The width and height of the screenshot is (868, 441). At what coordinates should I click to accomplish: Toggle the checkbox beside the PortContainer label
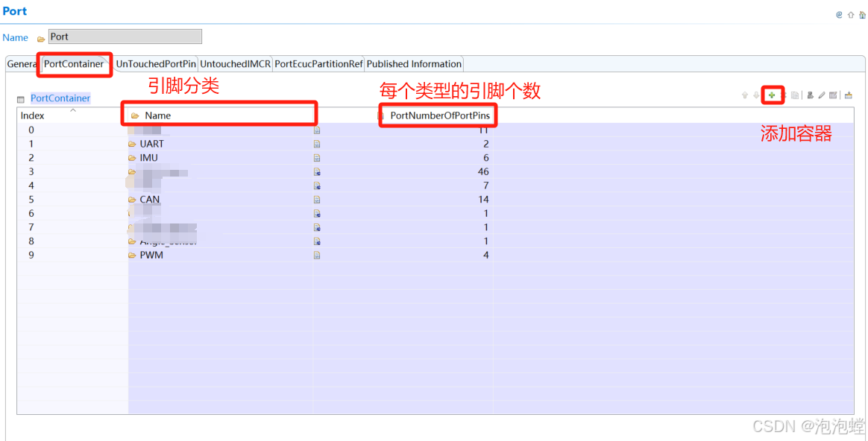click(21, 98)
